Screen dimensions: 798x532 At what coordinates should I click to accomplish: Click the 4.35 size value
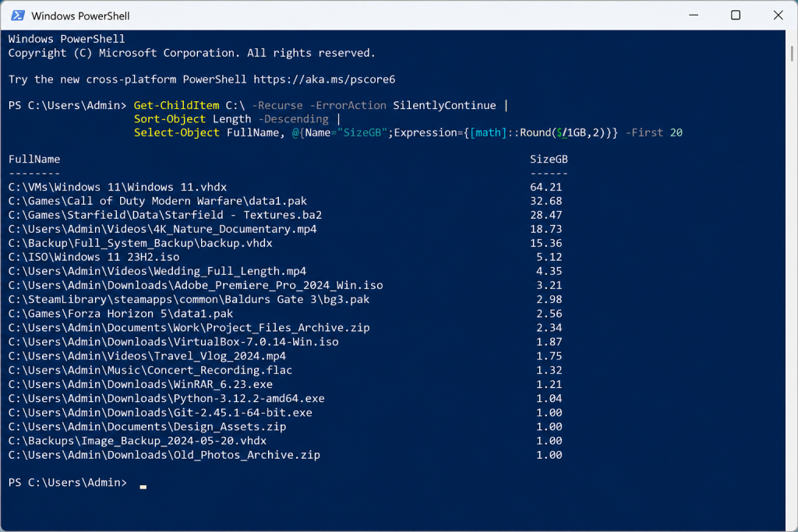coord(549,272)
